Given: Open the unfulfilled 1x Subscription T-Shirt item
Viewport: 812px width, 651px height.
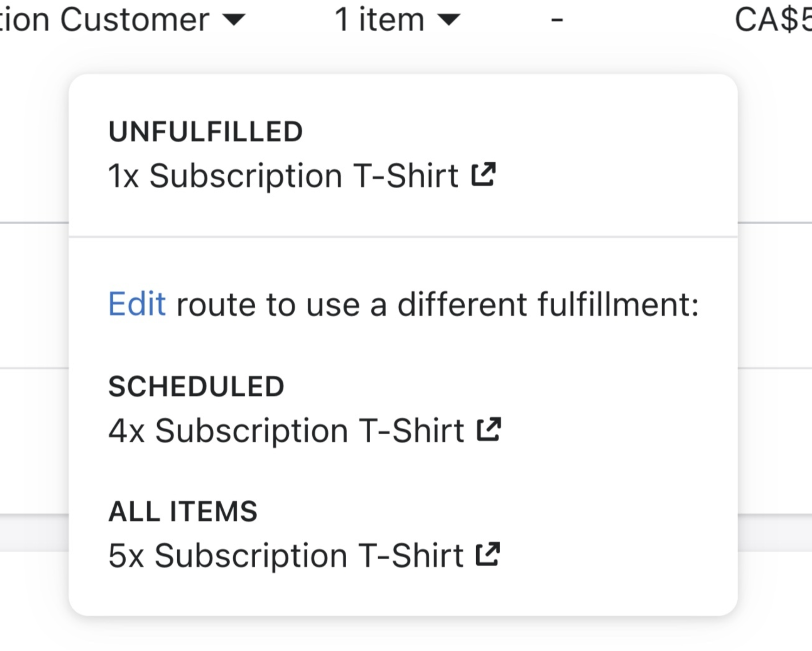Looking at the screenshot, I should 283,175.
